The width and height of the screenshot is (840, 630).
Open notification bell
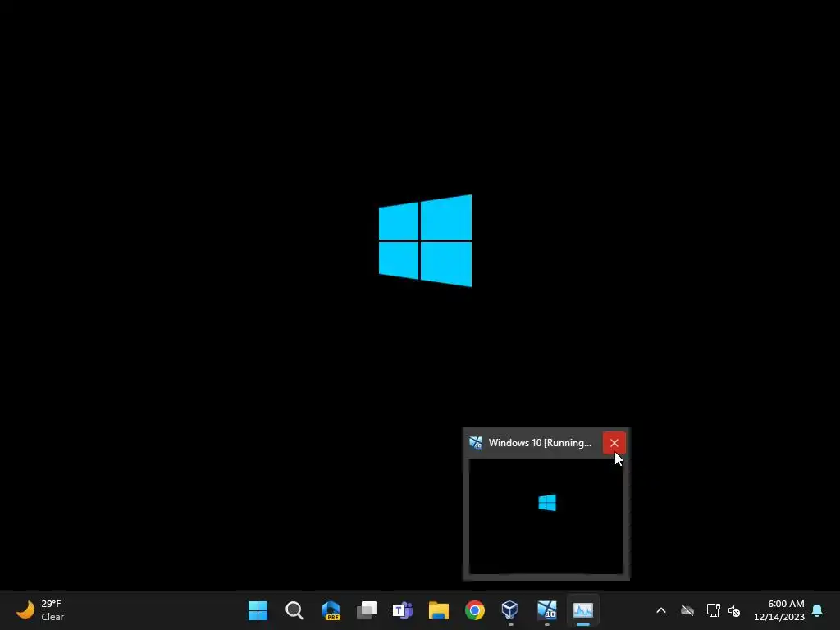(818, 610)
